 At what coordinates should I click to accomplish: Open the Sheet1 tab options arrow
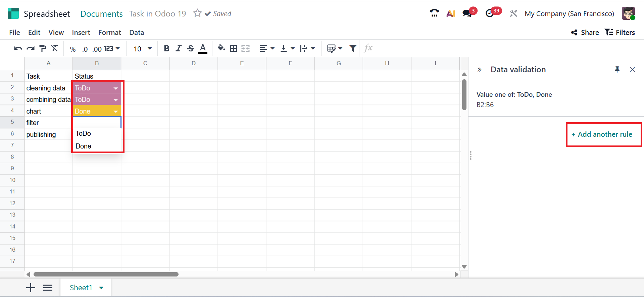tap(101, 288)
